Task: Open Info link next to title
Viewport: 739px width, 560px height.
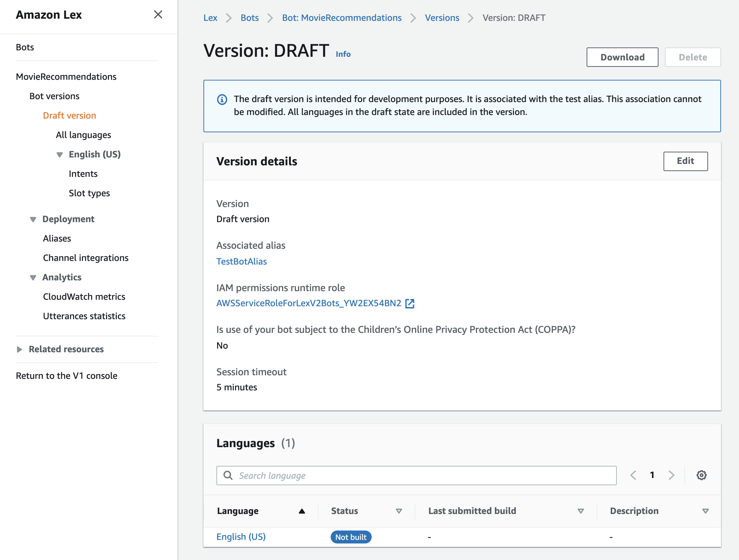Action: click(343, 54)
